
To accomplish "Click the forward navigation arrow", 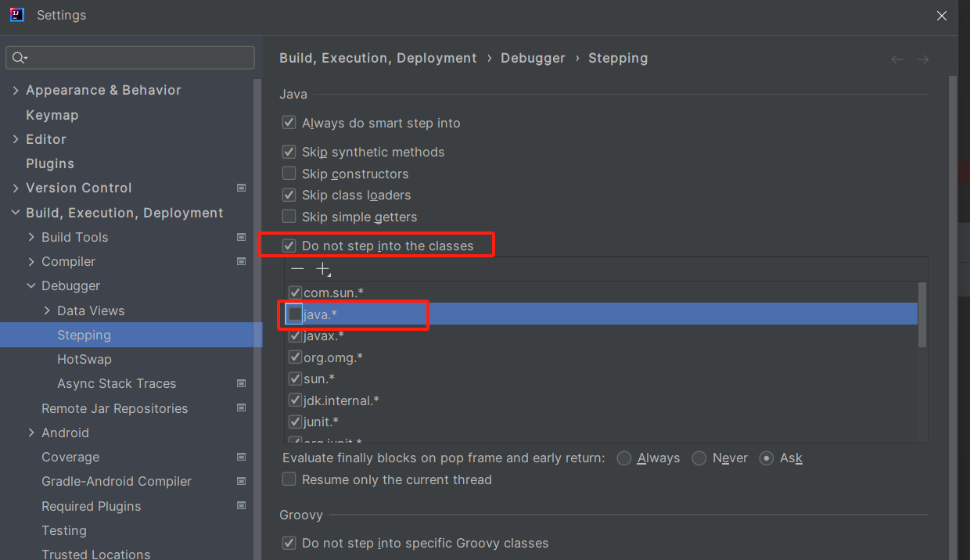I will tap(923, 59).
